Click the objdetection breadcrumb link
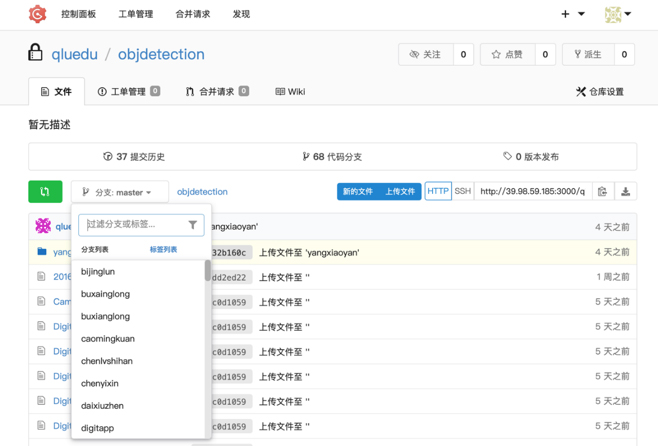658x446 pixels. pyautogui.click(x=202, y=192)
